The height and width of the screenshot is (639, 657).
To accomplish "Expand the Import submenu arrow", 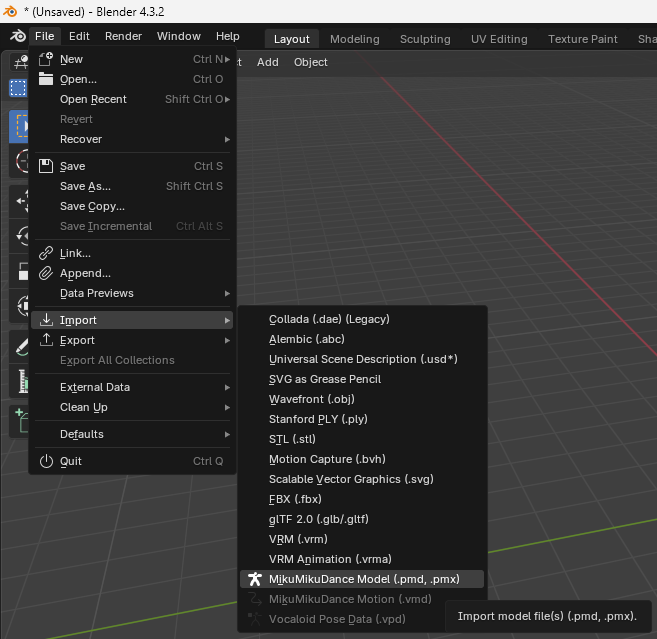I will point(227,320).
